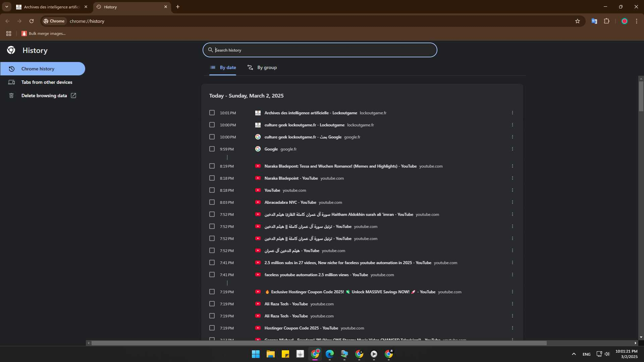The image size is (644, 362).
Task: Open the Google Translate extension icon
Action: point(594,21)
